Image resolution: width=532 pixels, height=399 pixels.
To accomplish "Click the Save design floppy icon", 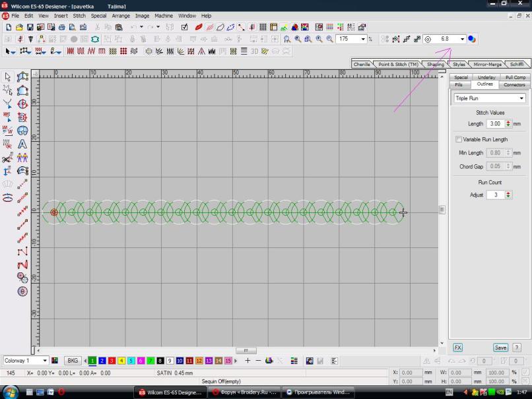I will click(30, 27).
